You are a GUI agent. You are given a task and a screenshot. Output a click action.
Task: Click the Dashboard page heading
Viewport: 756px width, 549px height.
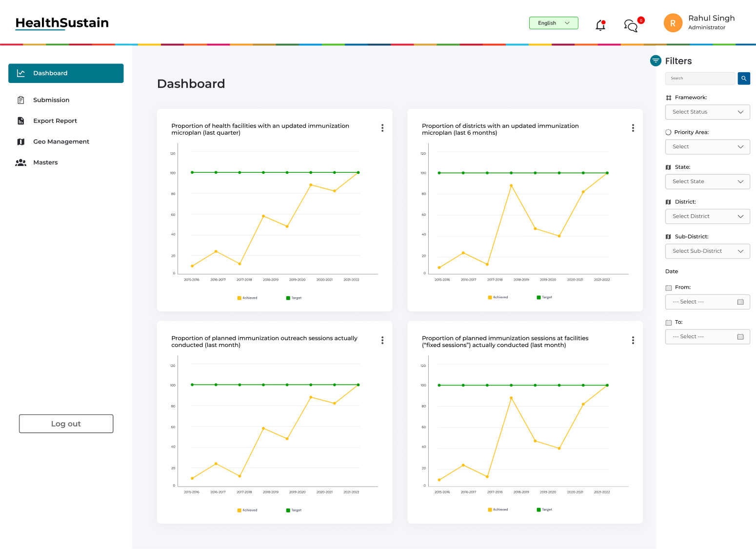pyautogui.click(x=191, y=84)
